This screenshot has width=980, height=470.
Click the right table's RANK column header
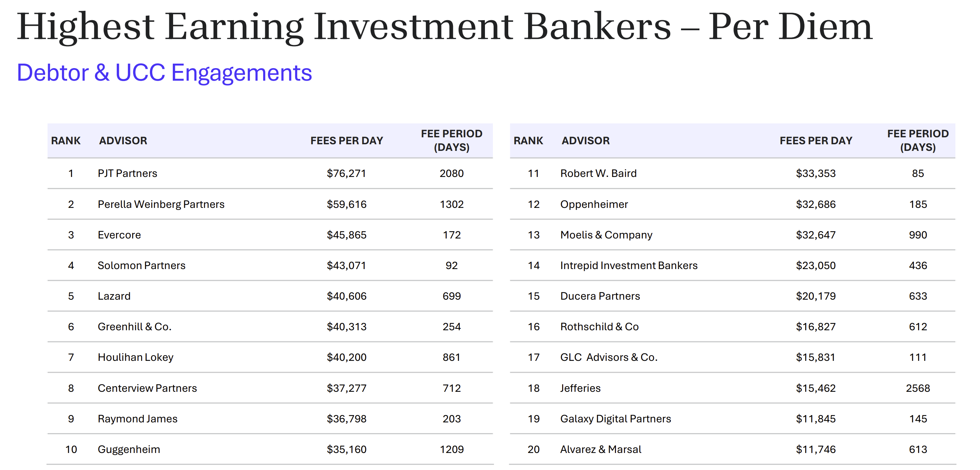coord(528,141)
